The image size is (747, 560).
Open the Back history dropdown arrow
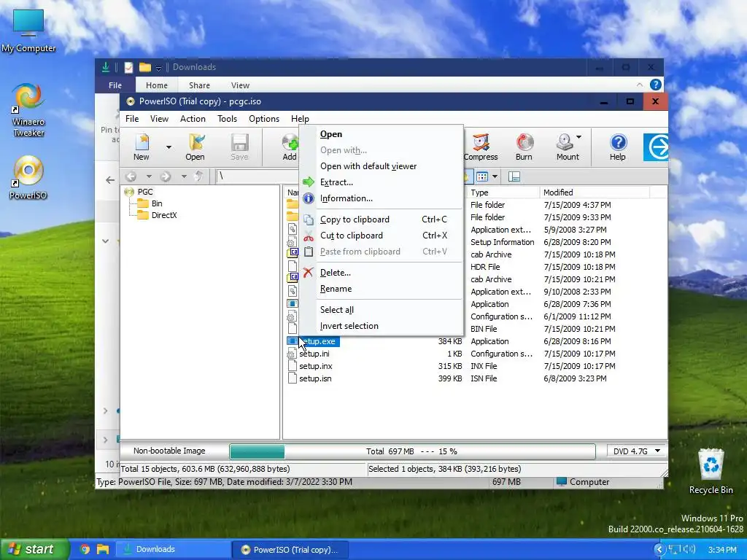(149, 176)
